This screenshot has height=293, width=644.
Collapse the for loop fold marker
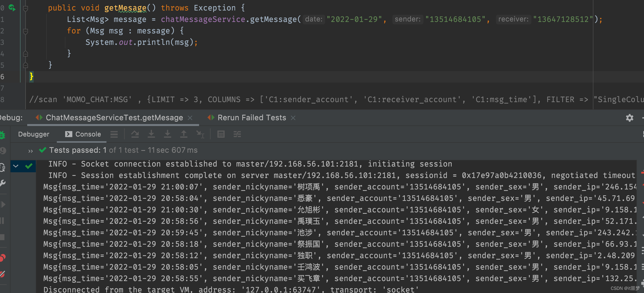[x=25, y=31]
